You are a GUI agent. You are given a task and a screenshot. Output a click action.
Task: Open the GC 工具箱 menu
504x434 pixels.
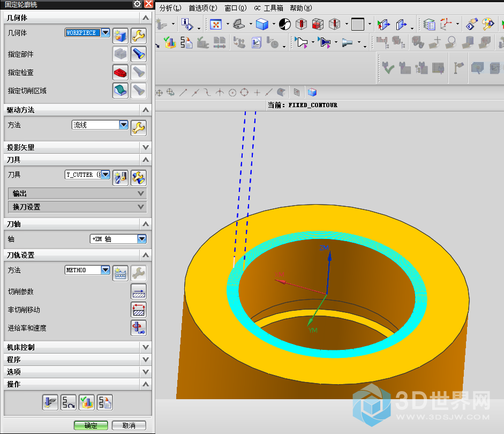[x=268, y=8]
